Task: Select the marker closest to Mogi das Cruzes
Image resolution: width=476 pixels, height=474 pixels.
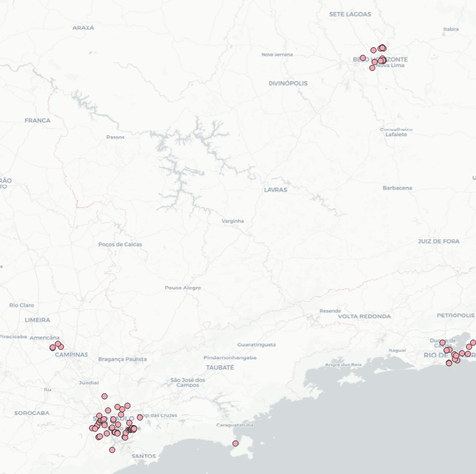Action: point(140,417)
